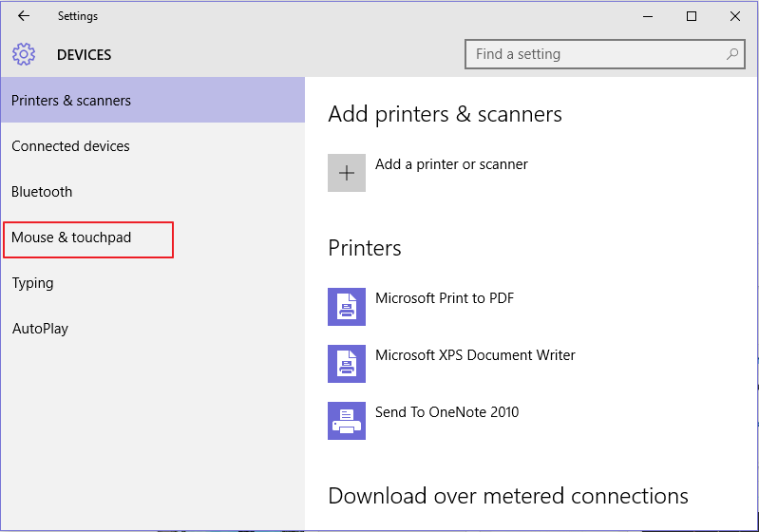Select the Microsoft Print to PDF icon
This screenshot has height=532, width=759.
click(347, 307)
